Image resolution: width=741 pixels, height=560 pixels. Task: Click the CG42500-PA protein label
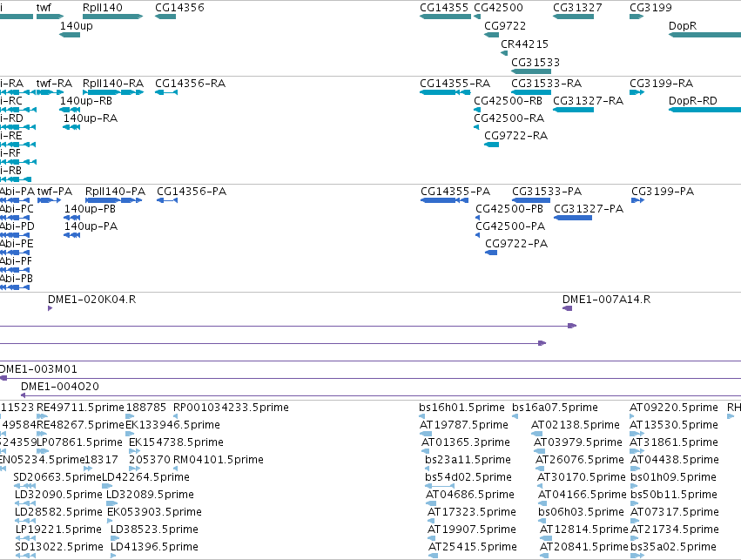(510, 226)
